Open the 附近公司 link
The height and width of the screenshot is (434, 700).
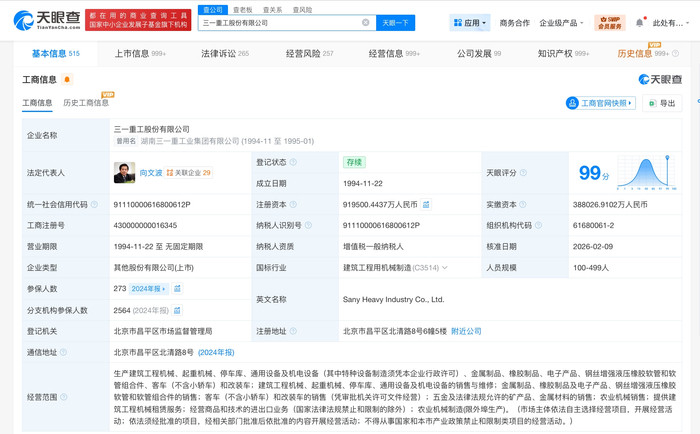(466, 331)
